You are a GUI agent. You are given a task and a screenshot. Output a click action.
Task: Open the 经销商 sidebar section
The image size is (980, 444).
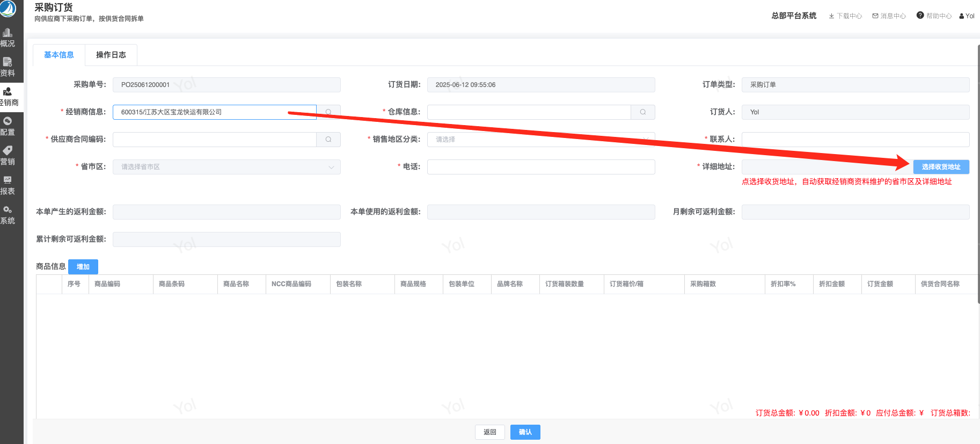pyautogui.click(x=9, y=97)
